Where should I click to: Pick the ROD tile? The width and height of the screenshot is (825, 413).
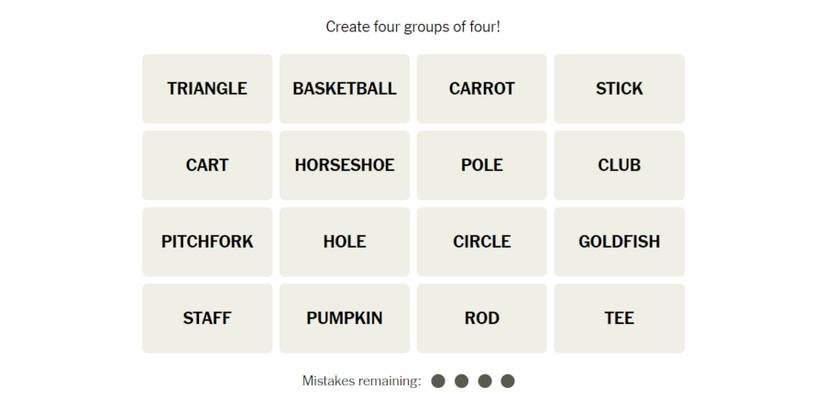pyautogui.click(x=481, y=318)
